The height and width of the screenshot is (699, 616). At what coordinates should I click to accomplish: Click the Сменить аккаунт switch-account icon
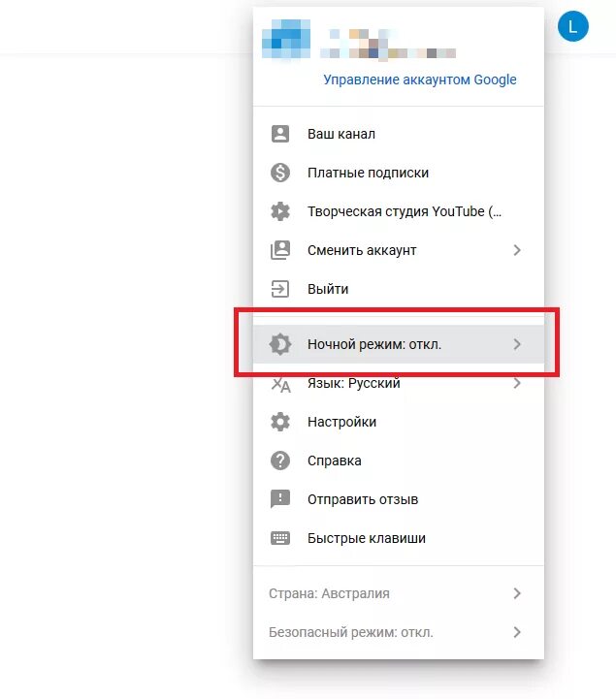(x=280, y=250)
